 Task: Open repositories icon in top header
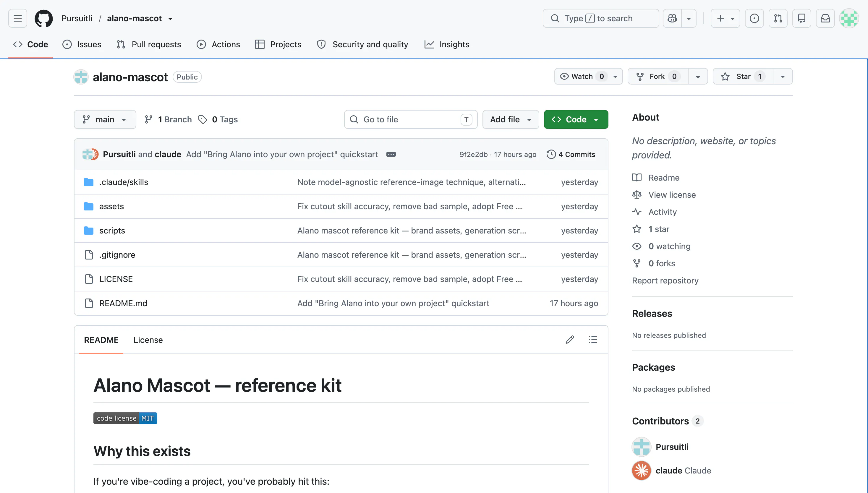coord(801,18)
